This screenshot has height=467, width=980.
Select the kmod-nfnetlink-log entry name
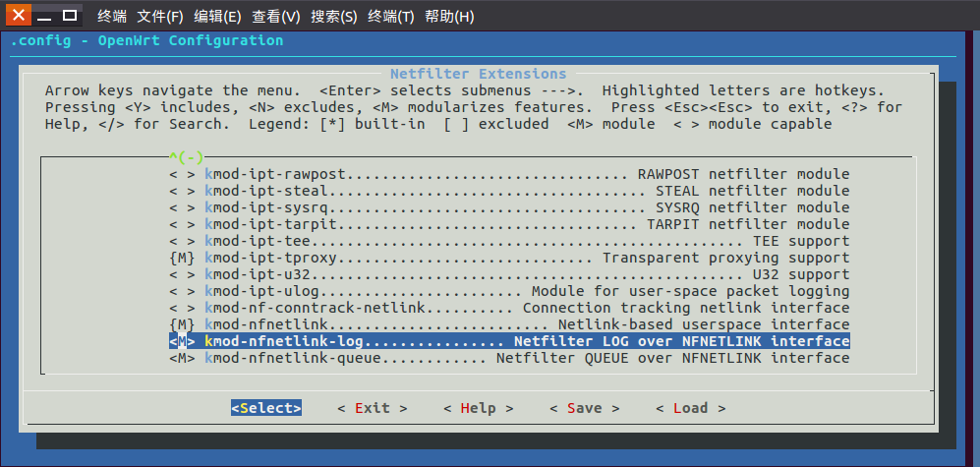pyautogui.click(x=284, y=341)
